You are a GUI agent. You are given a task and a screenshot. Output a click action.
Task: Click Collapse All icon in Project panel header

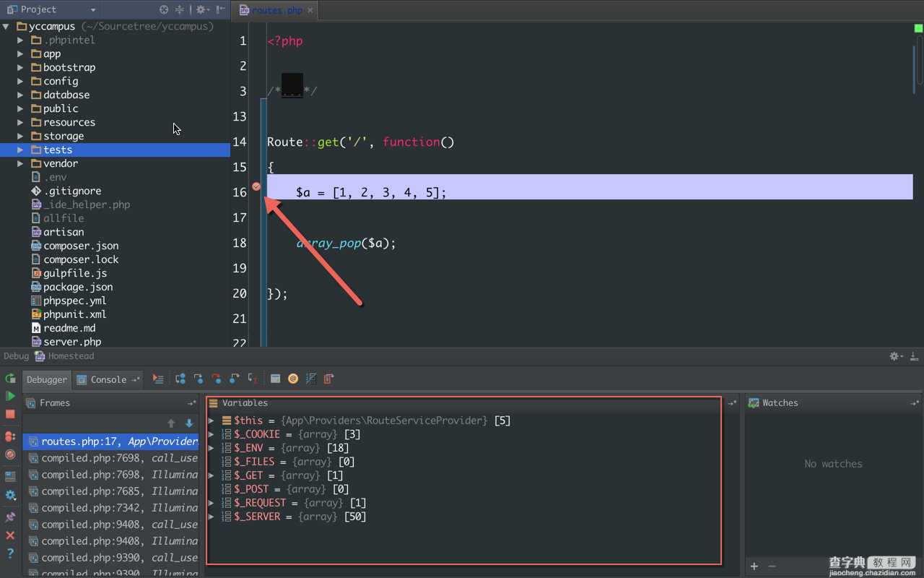click(x=180, y=9)
